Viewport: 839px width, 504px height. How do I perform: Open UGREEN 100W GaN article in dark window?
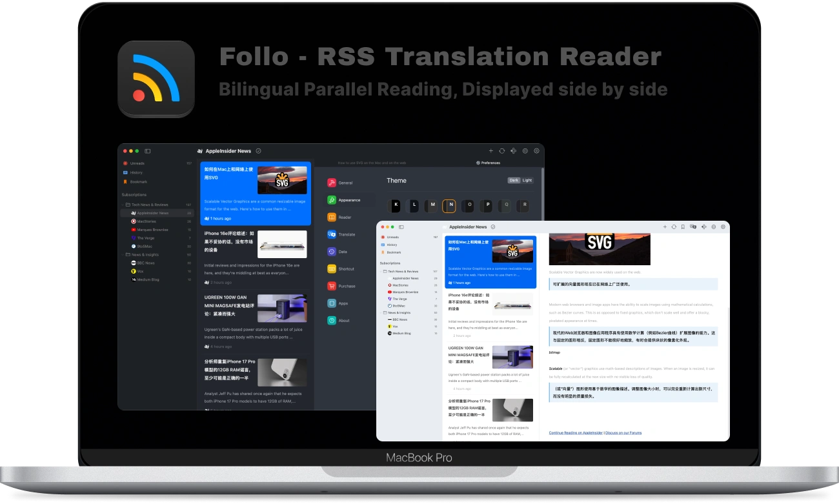(x=256, y=321)
